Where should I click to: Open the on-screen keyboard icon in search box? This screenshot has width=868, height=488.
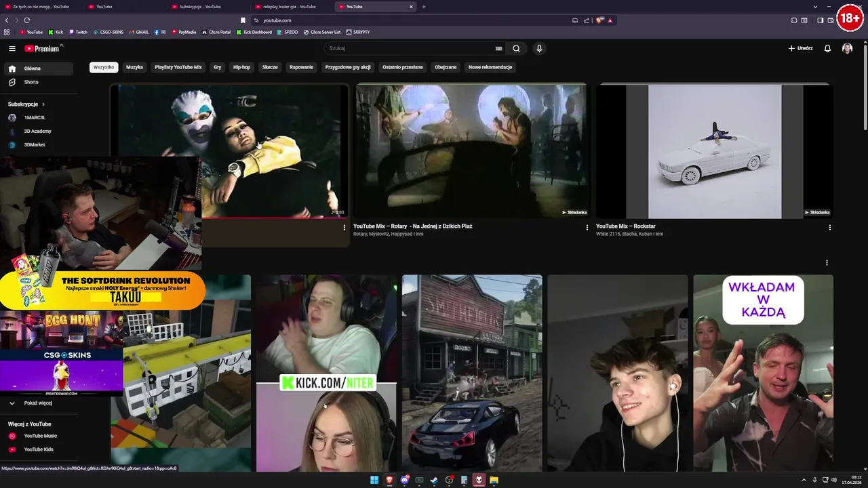pyautogui.click(x=499, y=49)
